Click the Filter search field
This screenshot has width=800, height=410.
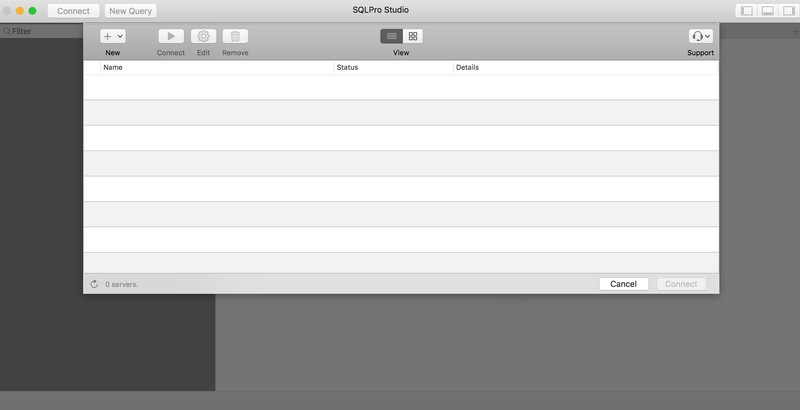(x=43, y=31)
